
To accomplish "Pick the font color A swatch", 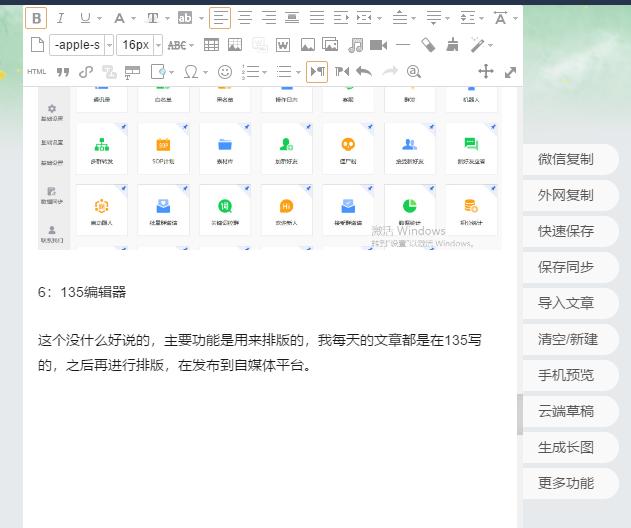I will pyautogui.click(x=118, y=18).
